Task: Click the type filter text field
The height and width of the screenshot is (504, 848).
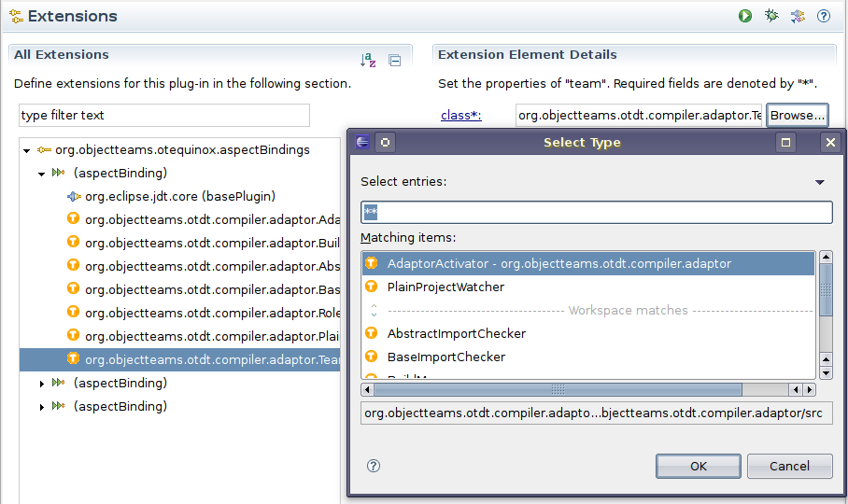Action: (163, 116)
